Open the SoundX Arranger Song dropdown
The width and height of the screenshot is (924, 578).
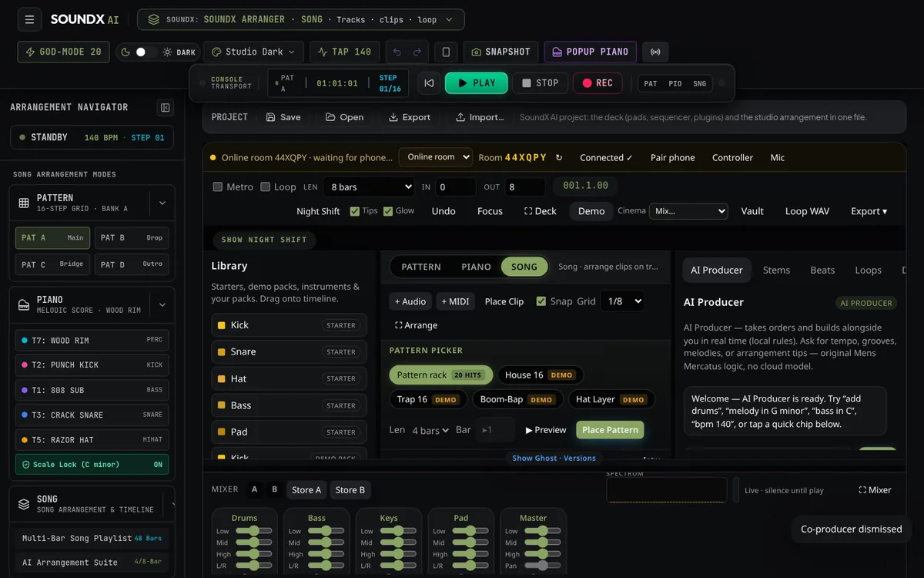click(300, 19)
